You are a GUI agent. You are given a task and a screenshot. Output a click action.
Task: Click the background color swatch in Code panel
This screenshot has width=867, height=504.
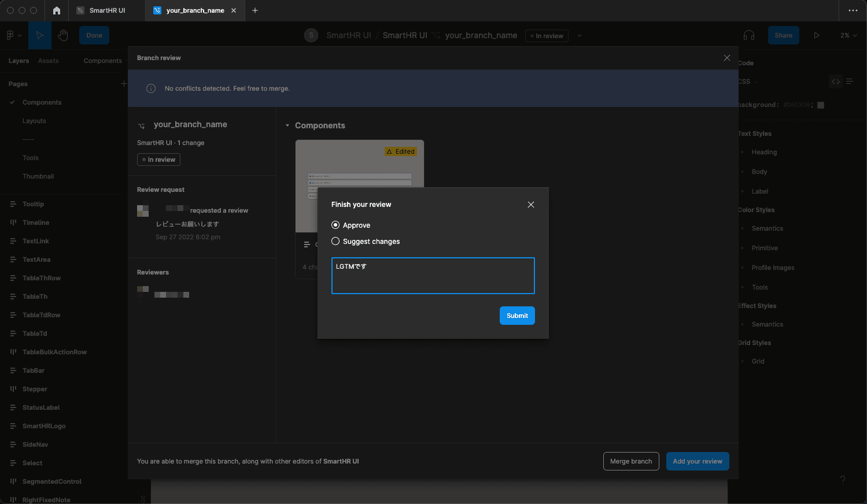[820, 105]
